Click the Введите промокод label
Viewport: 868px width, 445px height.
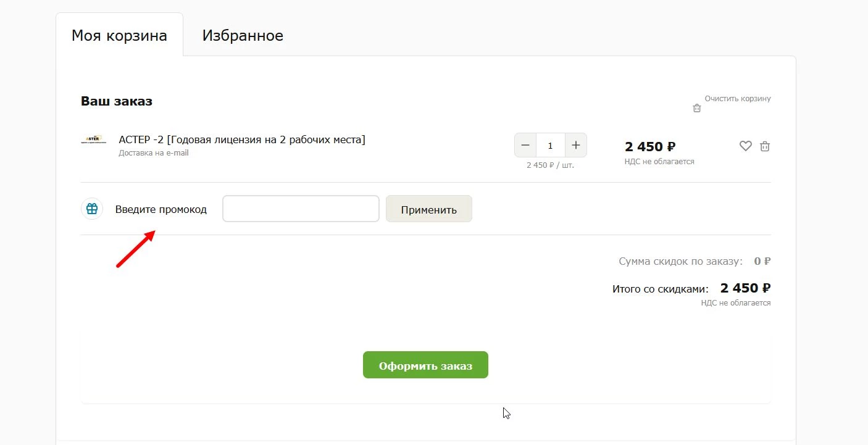[161, 209]
